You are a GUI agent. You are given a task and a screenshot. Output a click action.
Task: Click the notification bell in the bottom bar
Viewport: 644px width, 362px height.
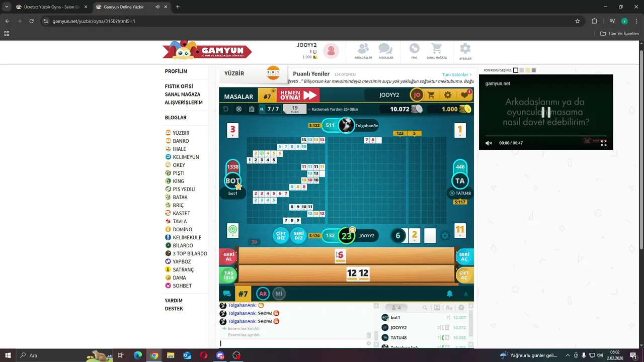point(450,294)
